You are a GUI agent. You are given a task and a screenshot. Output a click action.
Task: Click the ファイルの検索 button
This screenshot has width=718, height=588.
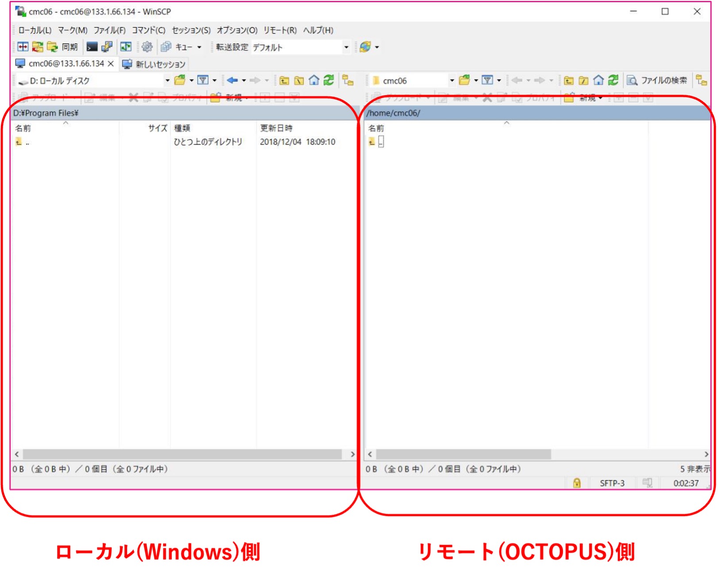657,80
